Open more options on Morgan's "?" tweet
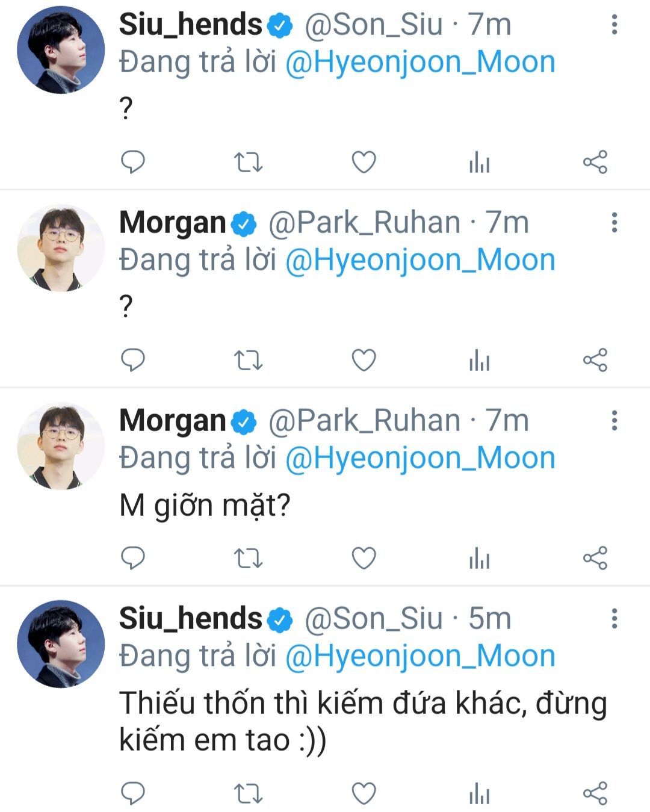The image size is (650, 812). point(614,223)
